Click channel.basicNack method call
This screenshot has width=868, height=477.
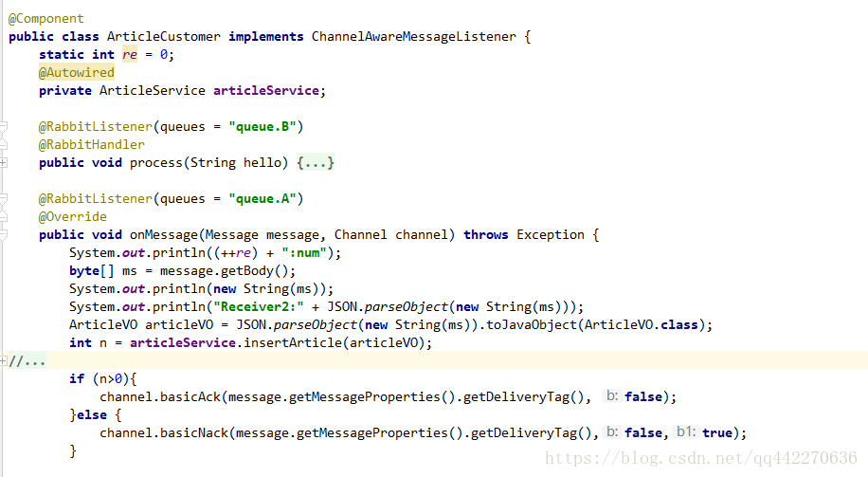(164, 432)
